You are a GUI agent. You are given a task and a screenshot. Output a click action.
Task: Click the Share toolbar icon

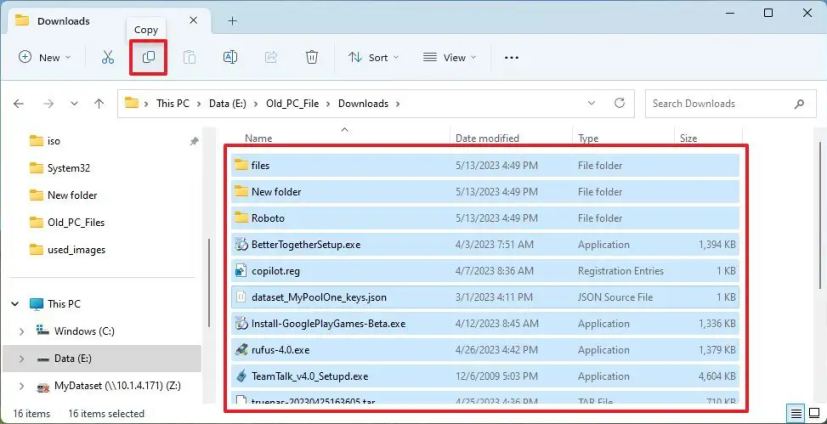pos(271,57)
